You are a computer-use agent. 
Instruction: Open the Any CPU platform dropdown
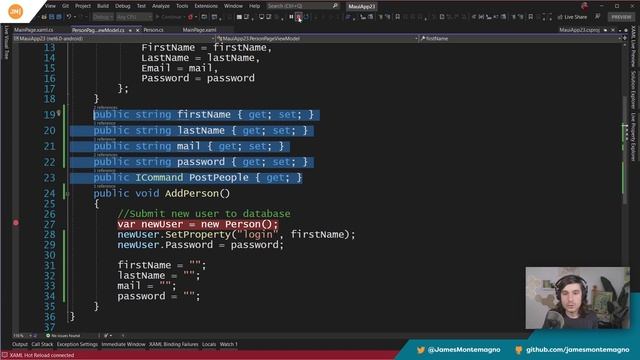(134, 17)
